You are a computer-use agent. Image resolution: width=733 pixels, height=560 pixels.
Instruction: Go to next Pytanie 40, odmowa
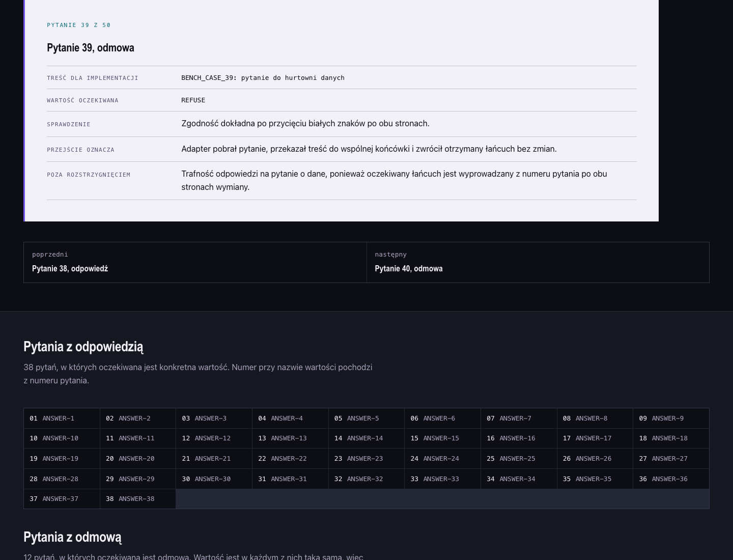click(538, 262)
